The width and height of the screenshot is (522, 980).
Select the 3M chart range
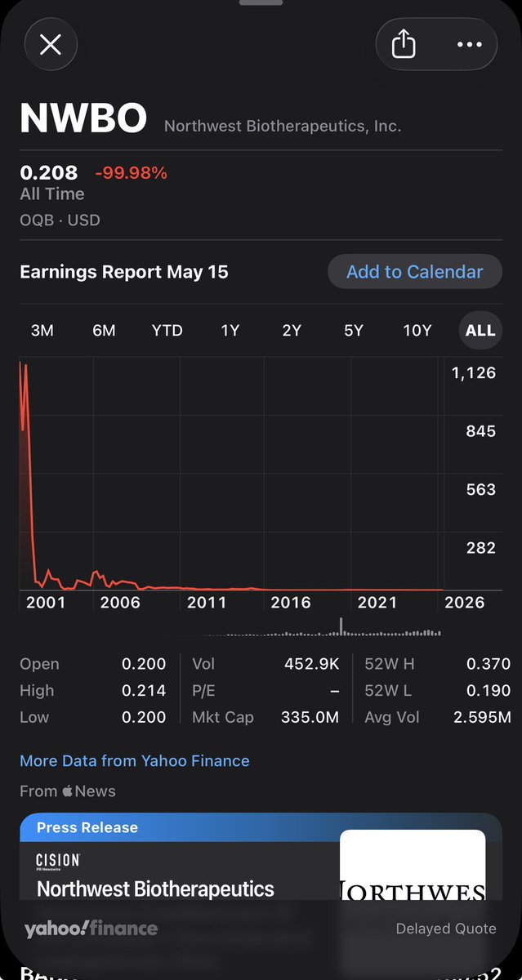point(42,330)
